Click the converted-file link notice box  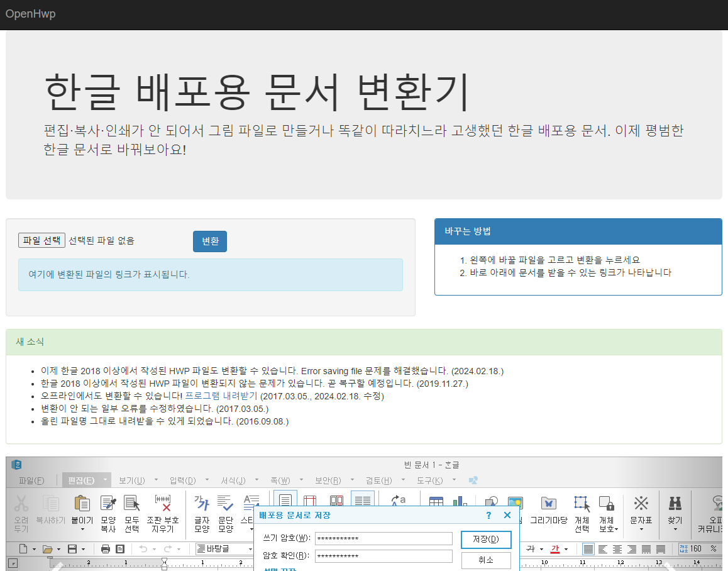click(211, 275)
